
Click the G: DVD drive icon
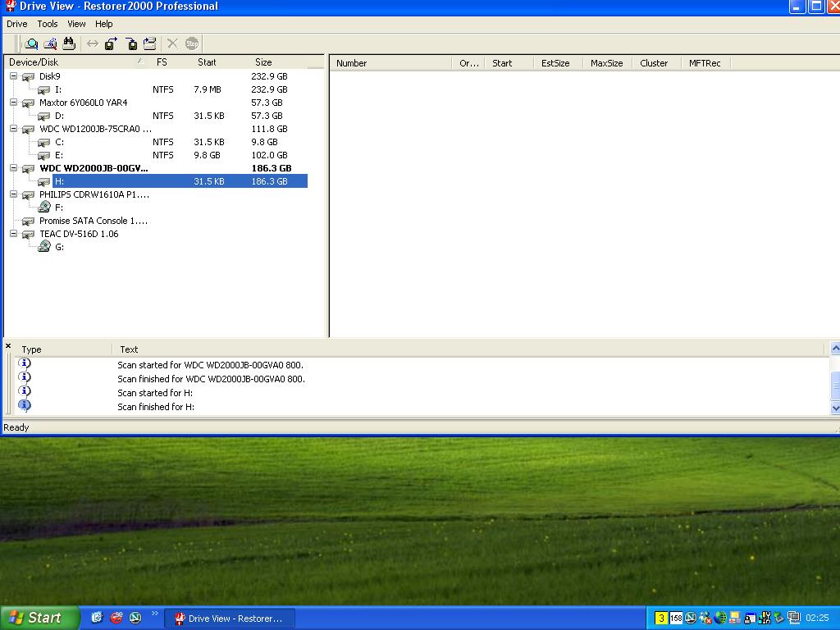coord(44,246)
